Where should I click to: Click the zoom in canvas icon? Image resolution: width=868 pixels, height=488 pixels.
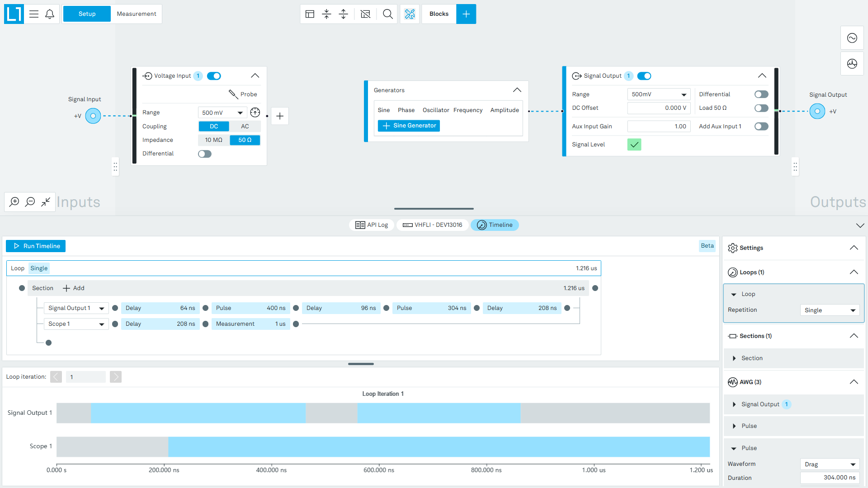point(14,202)
